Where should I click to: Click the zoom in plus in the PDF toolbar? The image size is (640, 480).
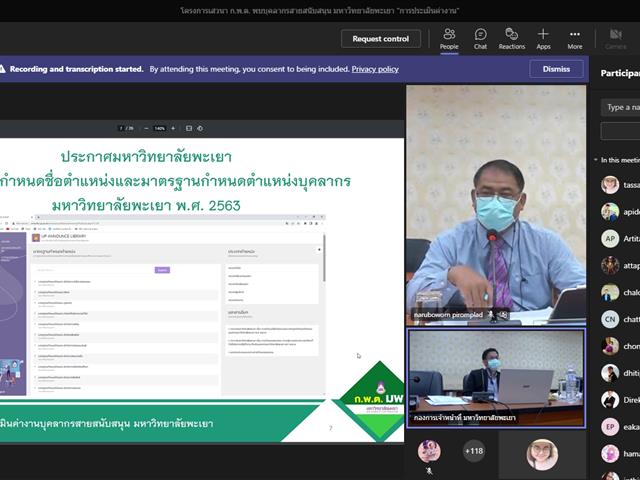coord(173,128)
